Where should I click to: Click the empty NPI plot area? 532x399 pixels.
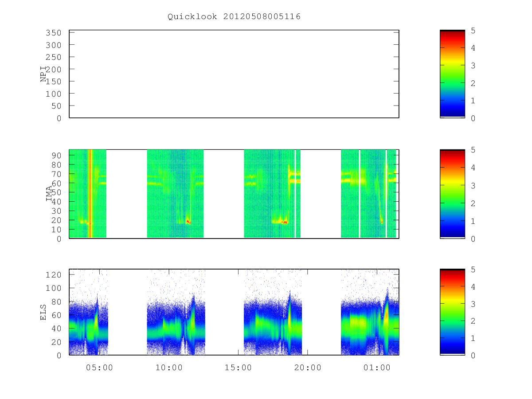pos(234,74)
